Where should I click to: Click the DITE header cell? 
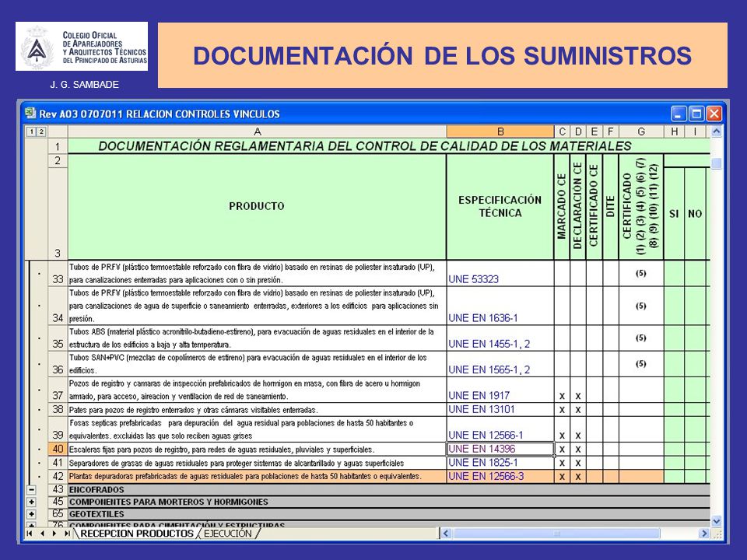[x=610, y=206]
